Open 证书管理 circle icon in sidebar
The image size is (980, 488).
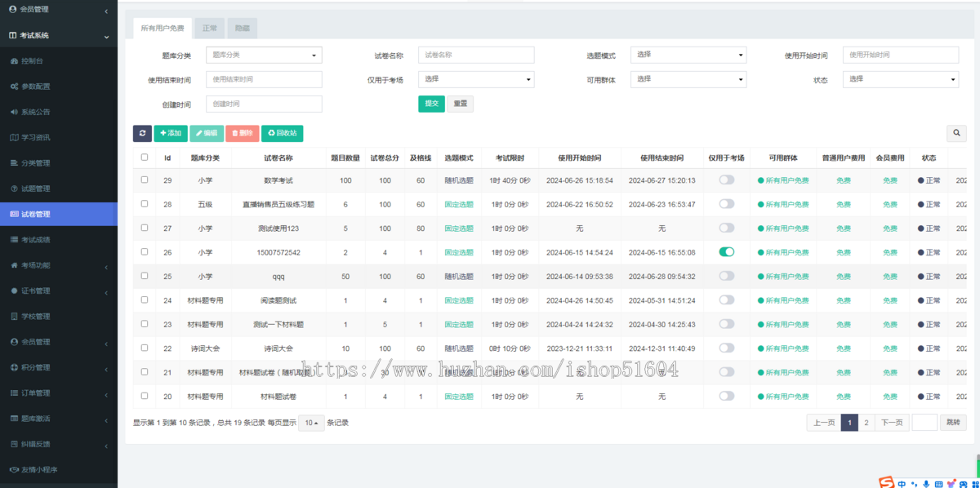point(14,291)
